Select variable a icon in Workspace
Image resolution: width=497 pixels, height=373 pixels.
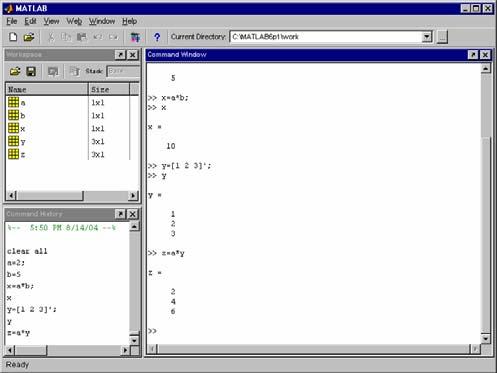13,102
